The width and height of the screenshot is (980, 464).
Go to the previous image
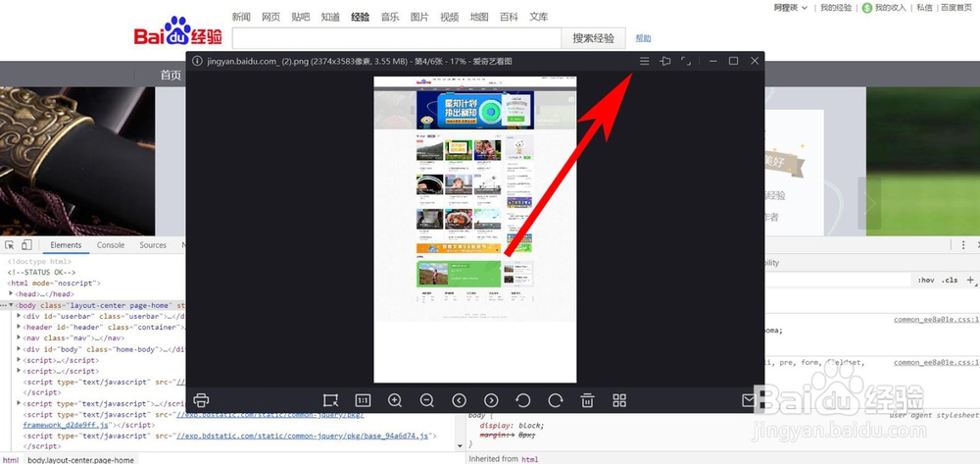(459, 400)
